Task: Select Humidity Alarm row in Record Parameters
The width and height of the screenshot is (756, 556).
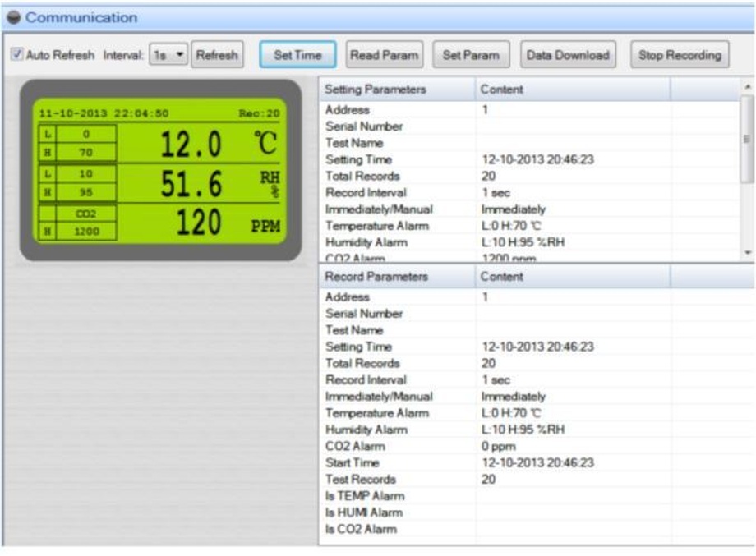Action: pyautogui.click(x=537, y=430)
